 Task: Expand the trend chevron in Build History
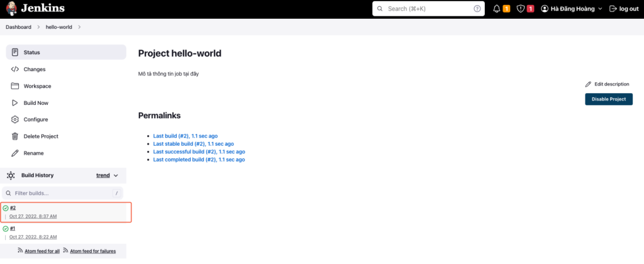(116, 175)
